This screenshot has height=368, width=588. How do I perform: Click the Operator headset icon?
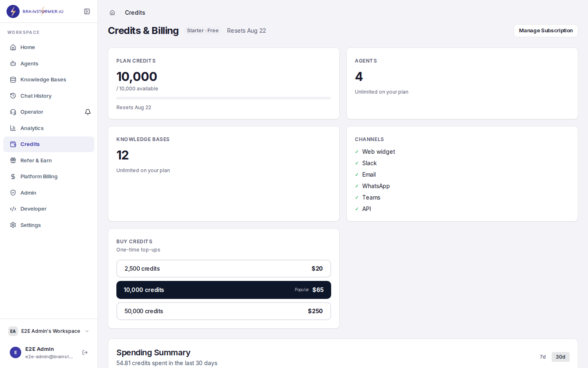click(13, 112)
